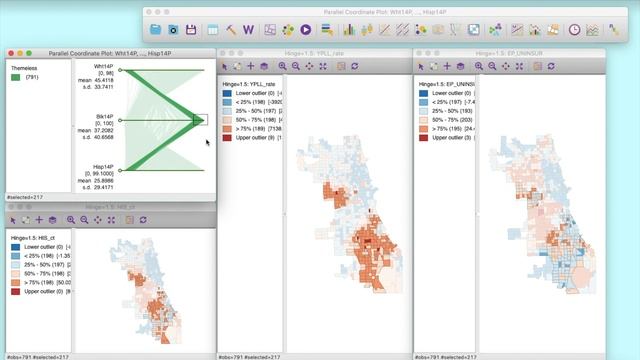Open the Moran Scatter Plot icon

pyautogui.click(x=517, y=29)
